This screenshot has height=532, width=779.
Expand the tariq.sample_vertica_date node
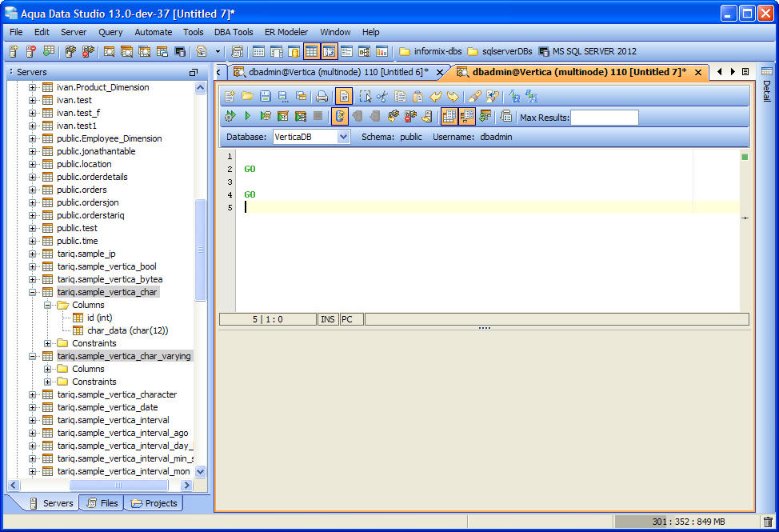coord(32,407)
